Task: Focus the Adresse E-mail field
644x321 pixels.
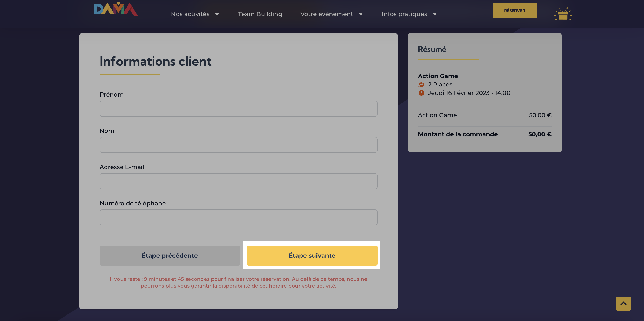Action: (238, 181)
